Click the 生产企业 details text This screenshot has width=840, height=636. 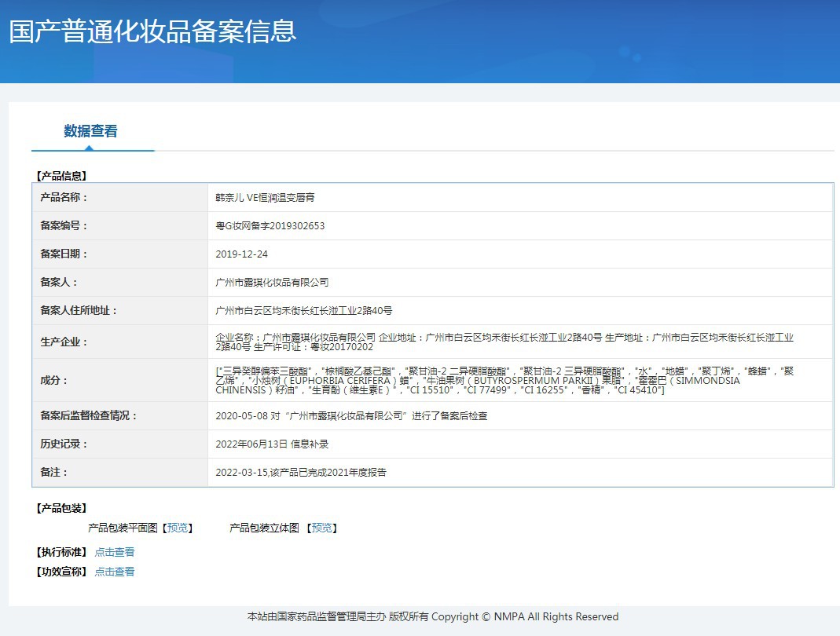point(504,342)
